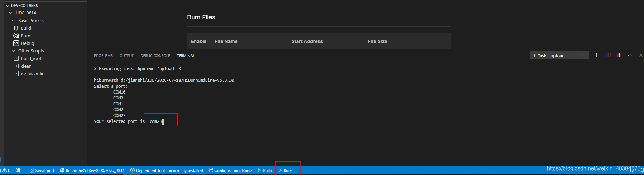Viewport: 644px width, 175px height.
Task: Click COM3 in the port list
Action: pos(118,98)
